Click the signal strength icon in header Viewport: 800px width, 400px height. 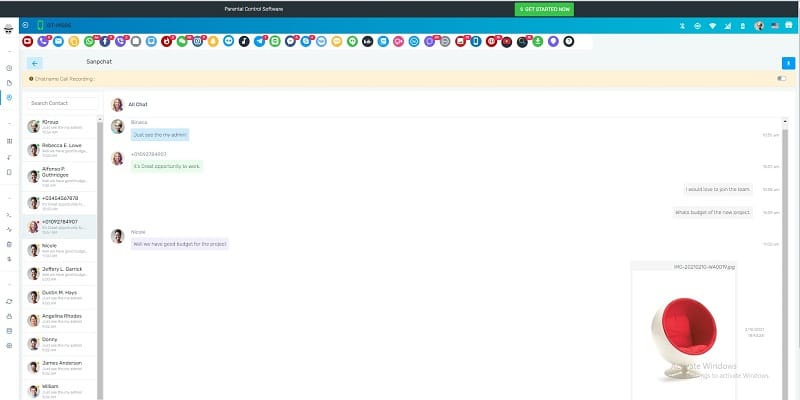(728, 26)
